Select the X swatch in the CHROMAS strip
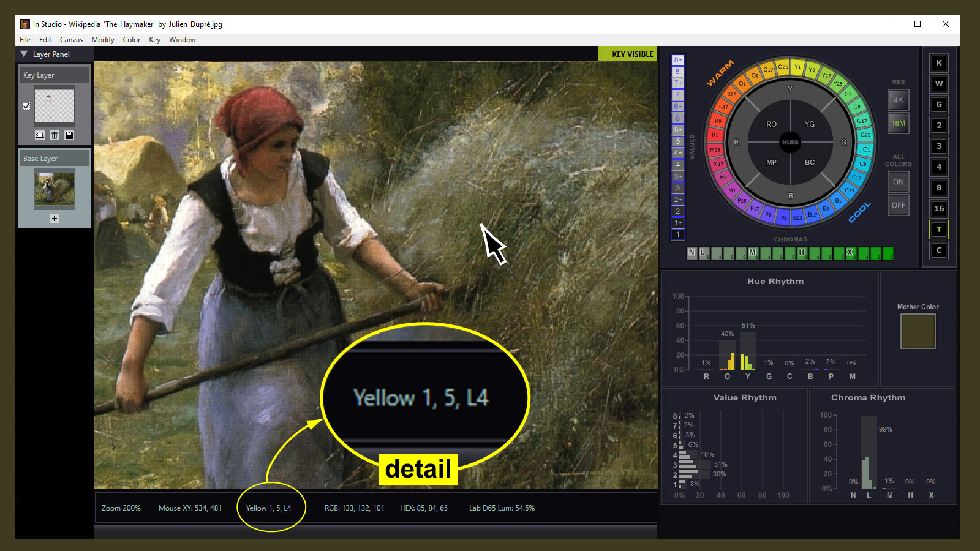980x551 pixels. 850,253
